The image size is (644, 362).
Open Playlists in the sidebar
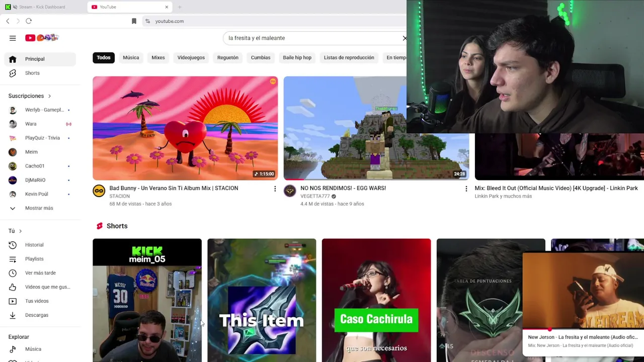(x=40, y=259)
